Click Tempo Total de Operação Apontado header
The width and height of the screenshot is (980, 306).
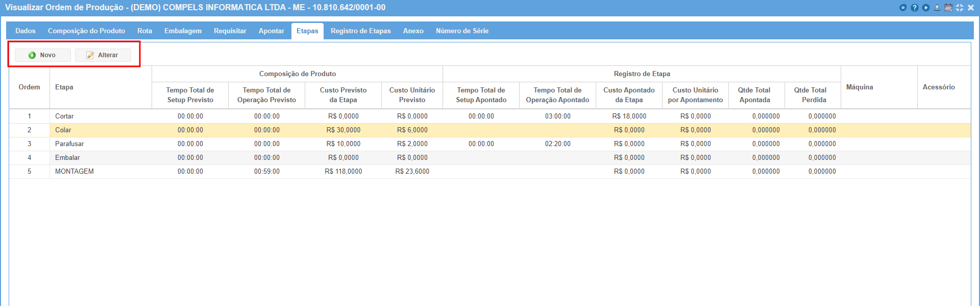click(557, 95)
